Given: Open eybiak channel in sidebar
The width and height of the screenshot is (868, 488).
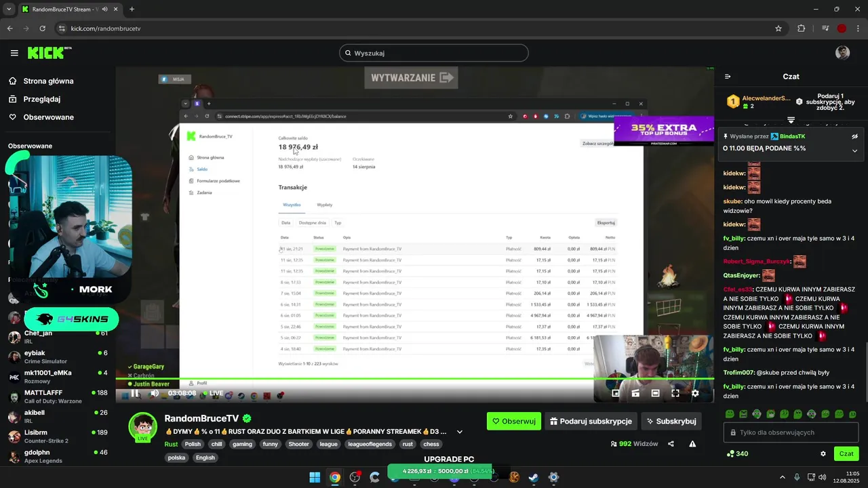Looking at the screenshot, I should (x=58, y=357).
